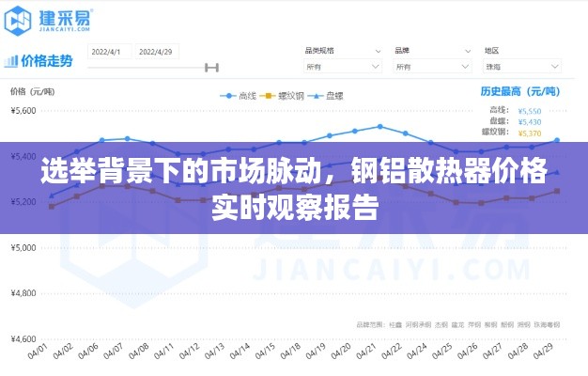Click the date range slider handle

point(211,67)
